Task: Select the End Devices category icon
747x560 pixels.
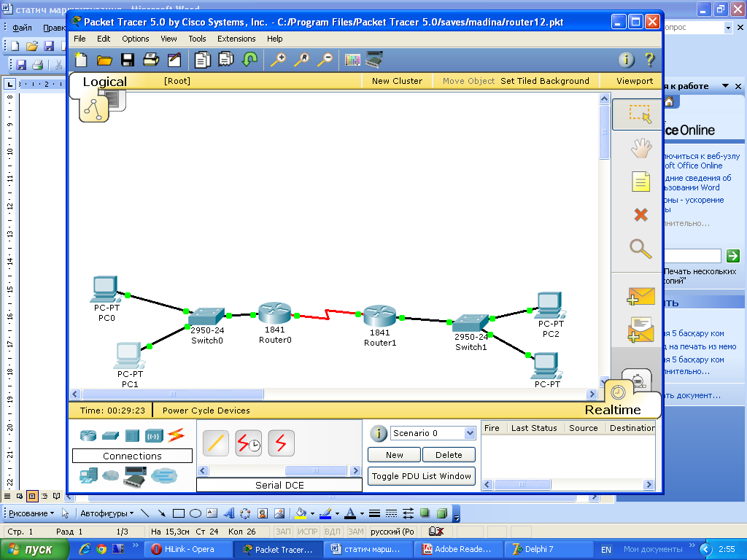Action: [88, 475]
